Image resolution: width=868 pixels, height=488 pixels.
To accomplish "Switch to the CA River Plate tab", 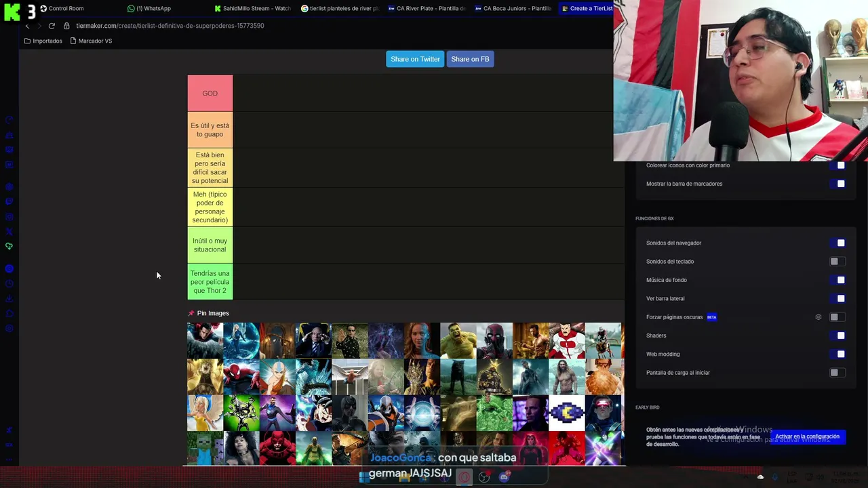I will pos(427,9).
